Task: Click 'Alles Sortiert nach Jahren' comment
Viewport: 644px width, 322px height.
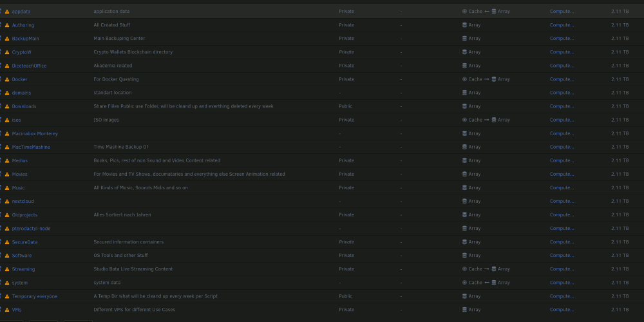Action: [x=122, y=215]
